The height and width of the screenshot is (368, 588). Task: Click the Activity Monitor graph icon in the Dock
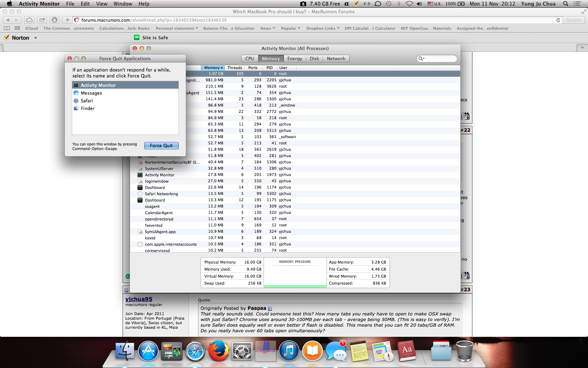tap(266, 351)
